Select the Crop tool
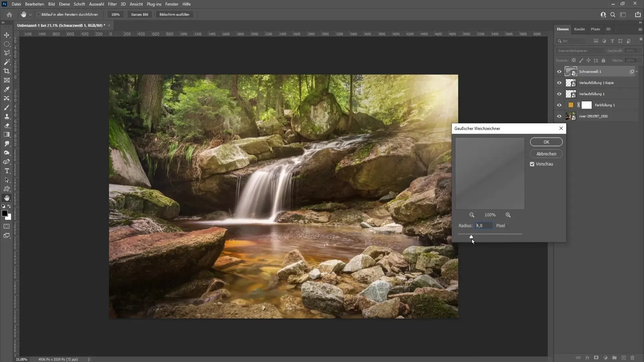The image size is (644, 362). click(7, 71)
